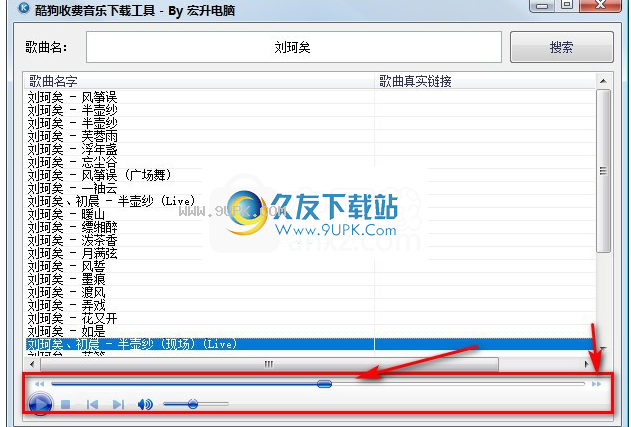Click highlighted row 半壶纱 (现场) (Live)
Image resolution: width=631 pixels, height=427 pixels.
pos(310,344)
